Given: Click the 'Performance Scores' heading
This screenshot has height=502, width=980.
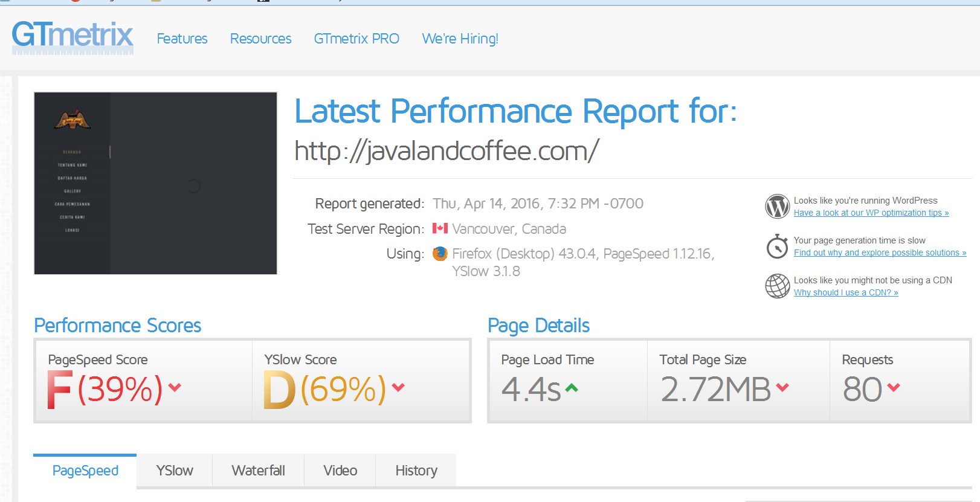Looking at the screenshot, I should (118, 326).
